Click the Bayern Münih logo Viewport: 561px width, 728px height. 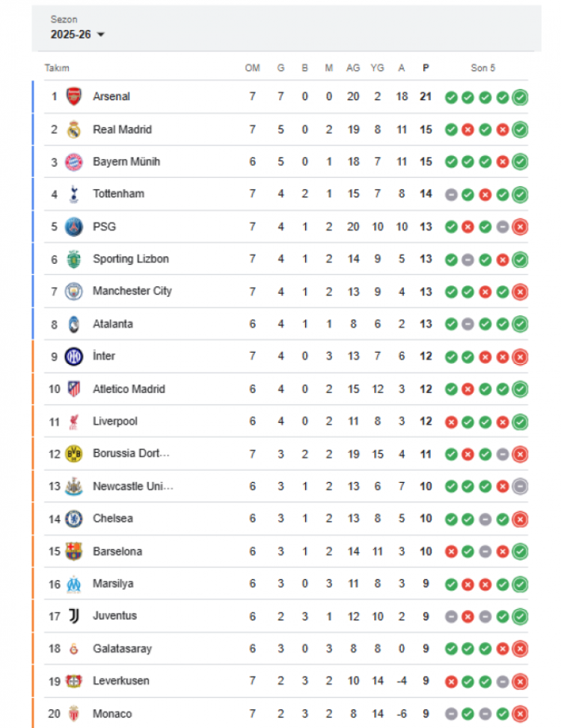73,161
